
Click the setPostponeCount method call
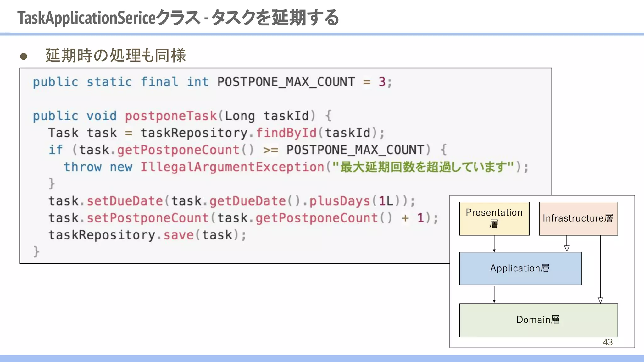(148, 218)
